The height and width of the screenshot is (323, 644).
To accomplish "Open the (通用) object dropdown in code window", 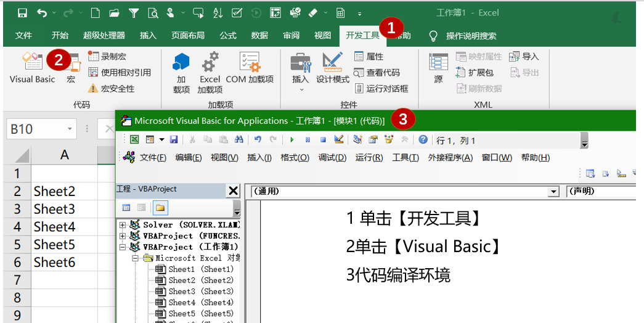I will coord(554,192).
